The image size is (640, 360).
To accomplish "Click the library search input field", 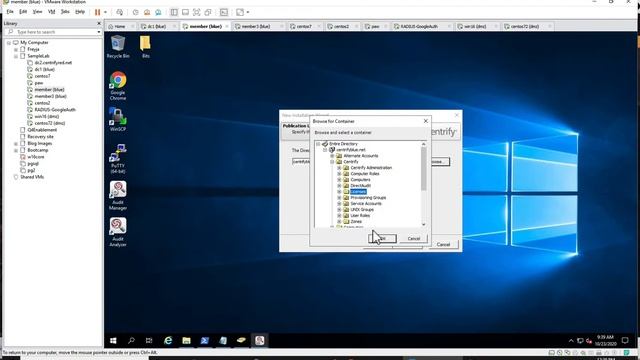I will [x=52, y=32].
